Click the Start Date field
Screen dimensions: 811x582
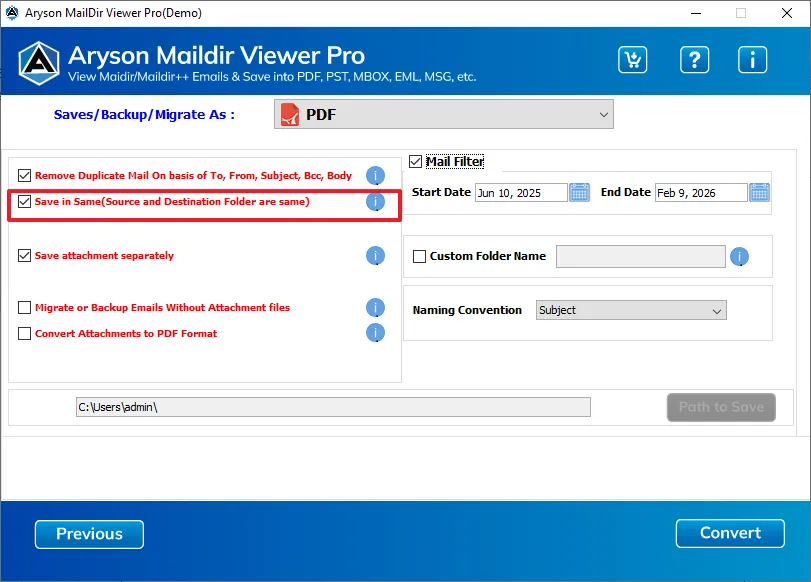tap(521, 193)
